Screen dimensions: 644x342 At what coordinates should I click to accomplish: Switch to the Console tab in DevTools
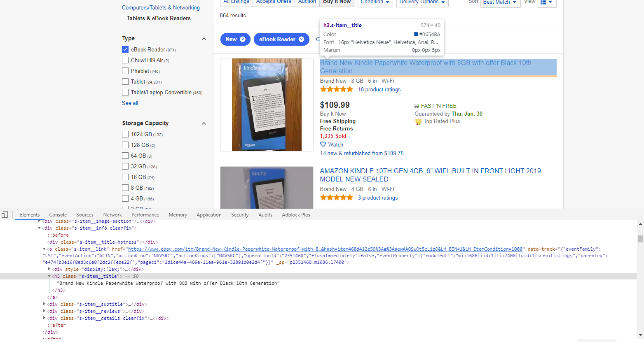[x=58, y=215]
